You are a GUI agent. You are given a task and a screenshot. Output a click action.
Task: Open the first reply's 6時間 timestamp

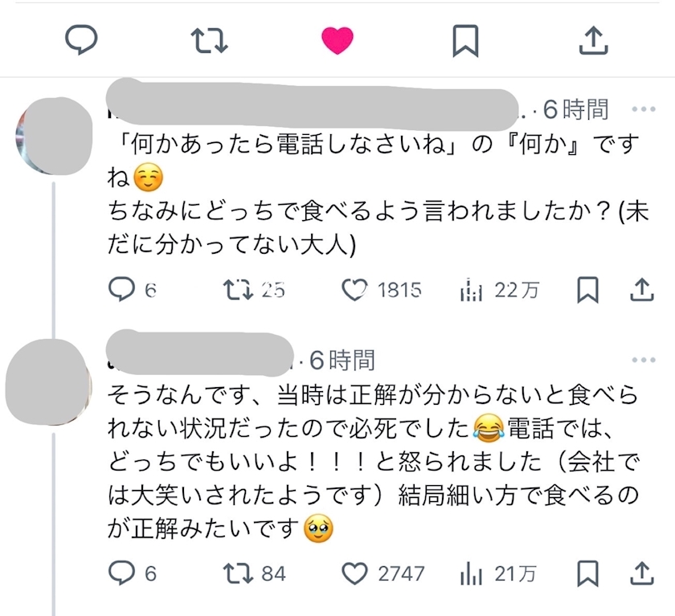(x=576, y=109)
